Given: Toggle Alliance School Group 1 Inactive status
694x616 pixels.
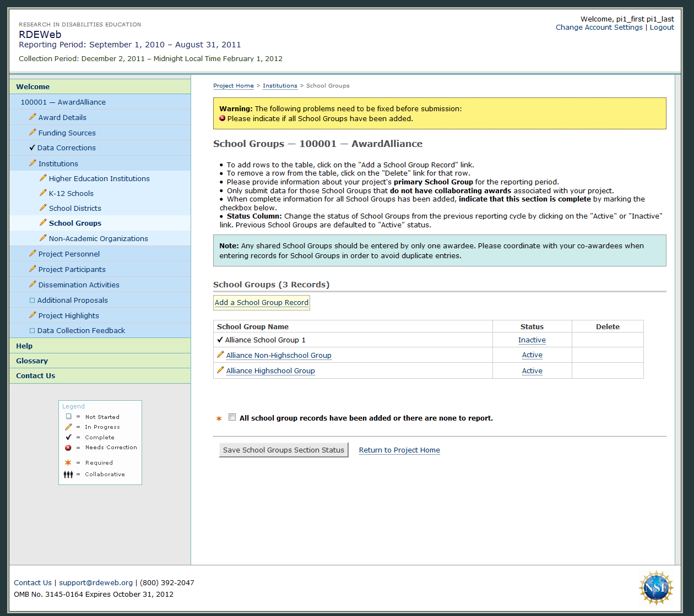Looking at the screenshot, I should pos(532,340).
